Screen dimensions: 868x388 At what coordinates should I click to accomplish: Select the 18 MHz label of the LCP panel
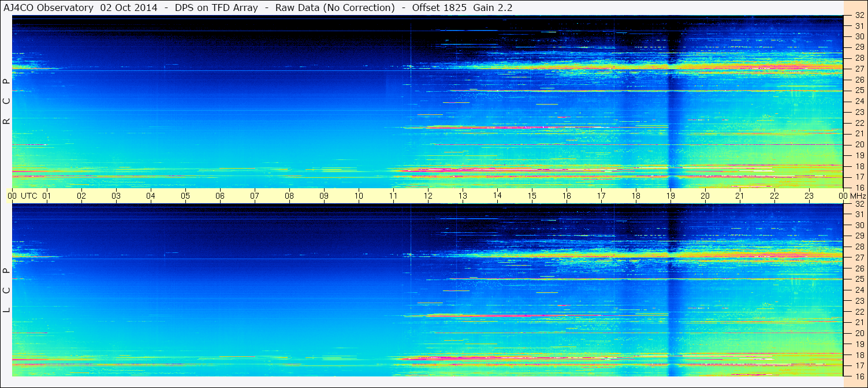point(859,355)
